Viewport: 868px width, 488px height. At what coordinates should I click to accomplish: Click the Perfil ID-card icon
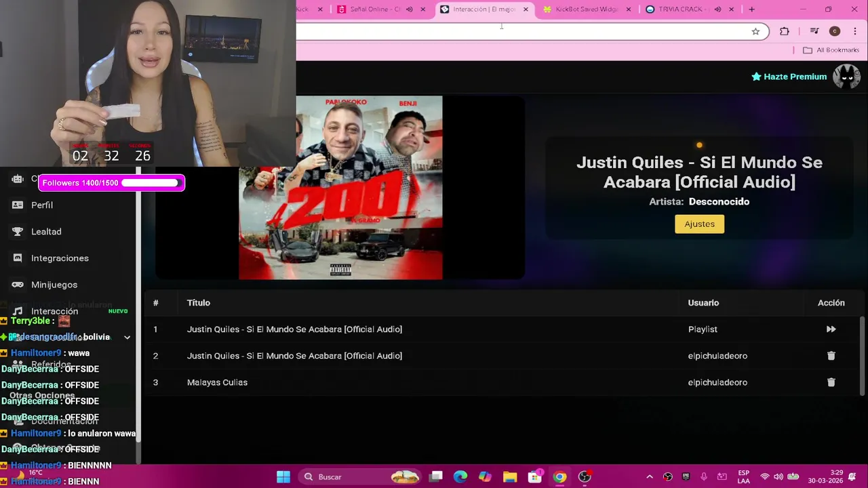(x=18, y=205)
